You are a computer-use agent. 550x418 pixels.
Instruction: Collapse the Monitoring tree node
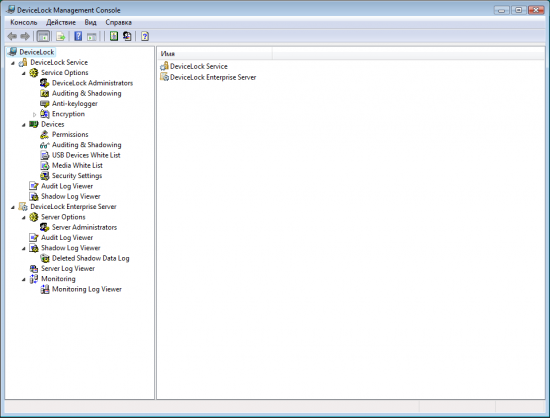coord(24,279)
